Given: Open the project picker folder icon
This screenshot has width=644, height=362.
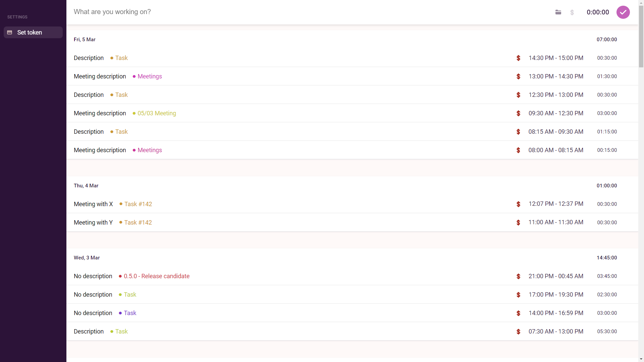Looking at the screenshot, I should (x=558, y=12).
